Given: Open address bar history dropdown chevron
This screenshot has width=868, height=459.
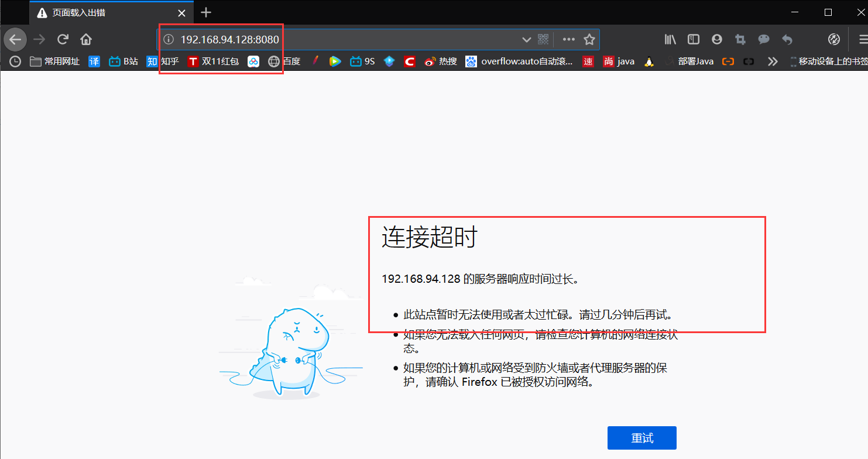Looking at the screenshot, I should [x=526, y=39].
